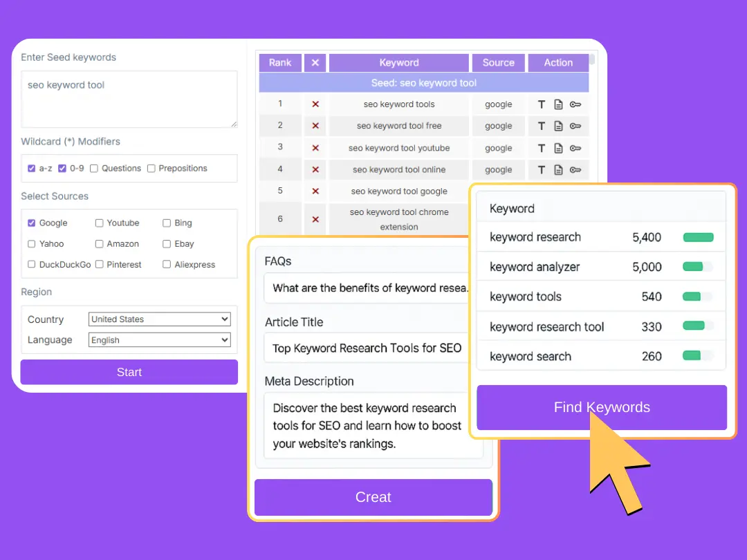
Task: Enable the Questions modifier checkbox
Action: coord(94,168)
